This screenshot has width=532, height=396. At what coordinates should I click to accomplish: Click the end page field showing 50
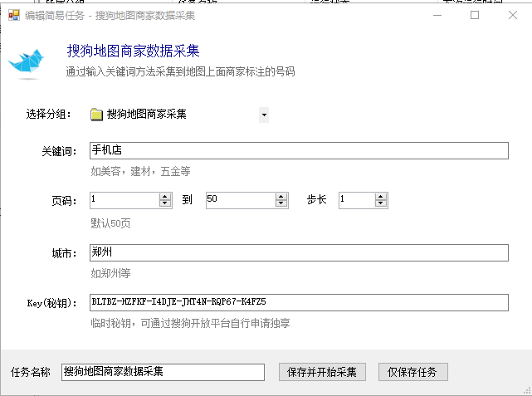coord(241,201)
